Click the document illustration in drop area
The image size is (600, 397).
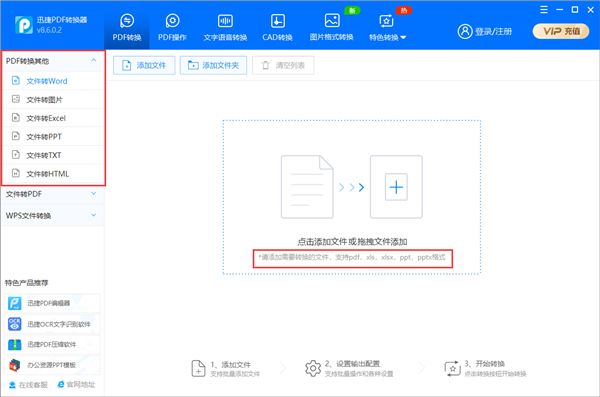click(x=307, y=187)
